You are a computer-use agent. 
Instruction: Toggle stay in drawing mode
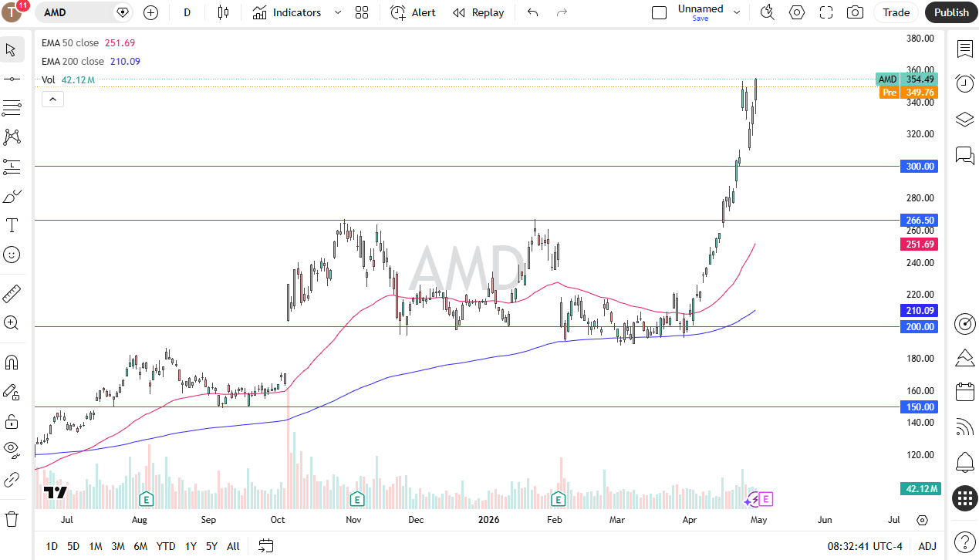point(12,392)
